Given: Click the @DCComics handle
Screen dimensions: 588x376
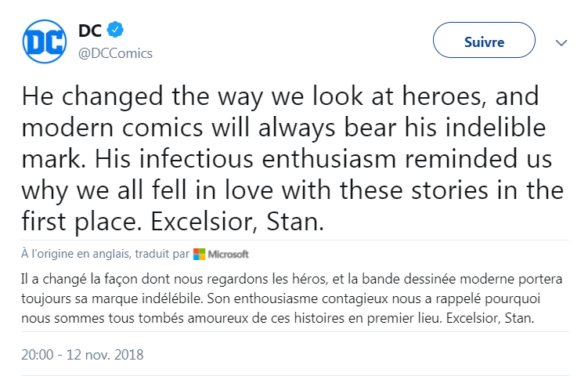Looking at the screenshot, I should 115,53.
